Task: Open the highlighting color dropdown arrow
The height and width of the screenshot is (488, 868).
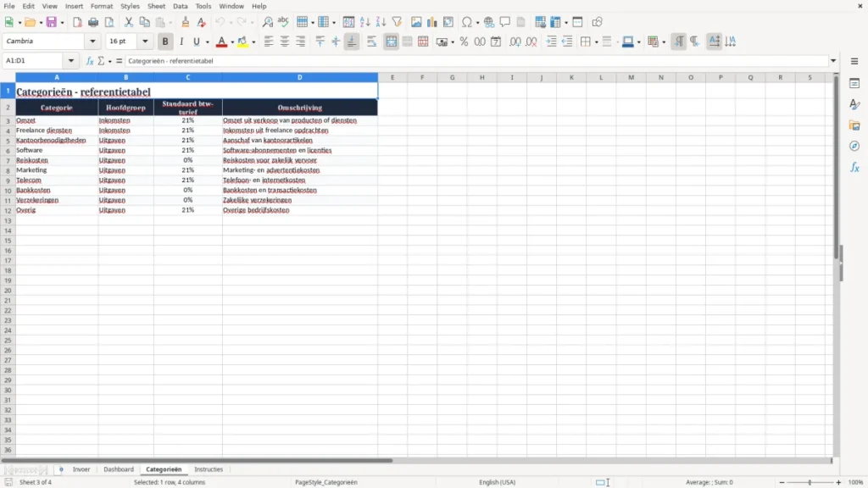Action: point(253,42)
